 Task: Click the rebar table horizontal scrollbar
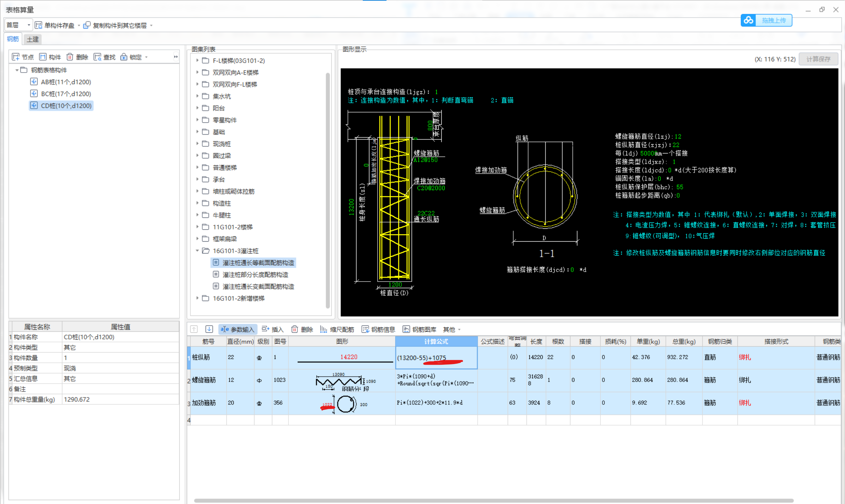tap(493, 500)
